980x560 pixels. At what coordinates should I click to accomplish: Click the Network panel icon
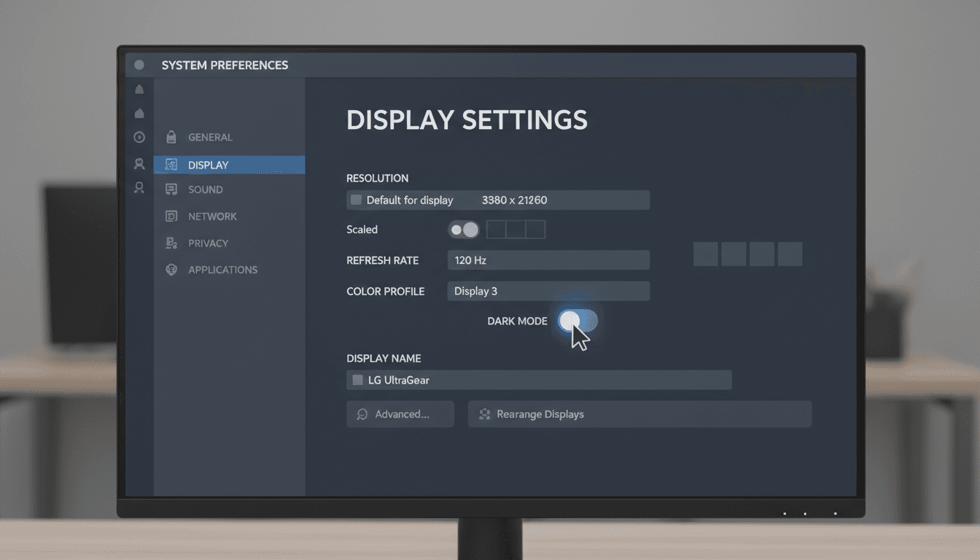pyautogui.click(x=171, y=216)
